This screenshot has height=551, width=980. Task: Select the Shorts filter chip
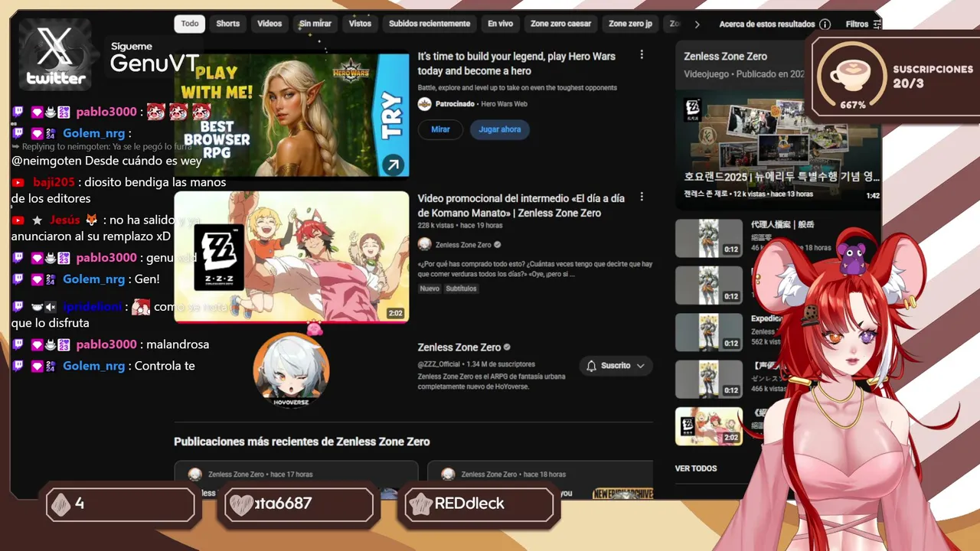click(228, 24)
